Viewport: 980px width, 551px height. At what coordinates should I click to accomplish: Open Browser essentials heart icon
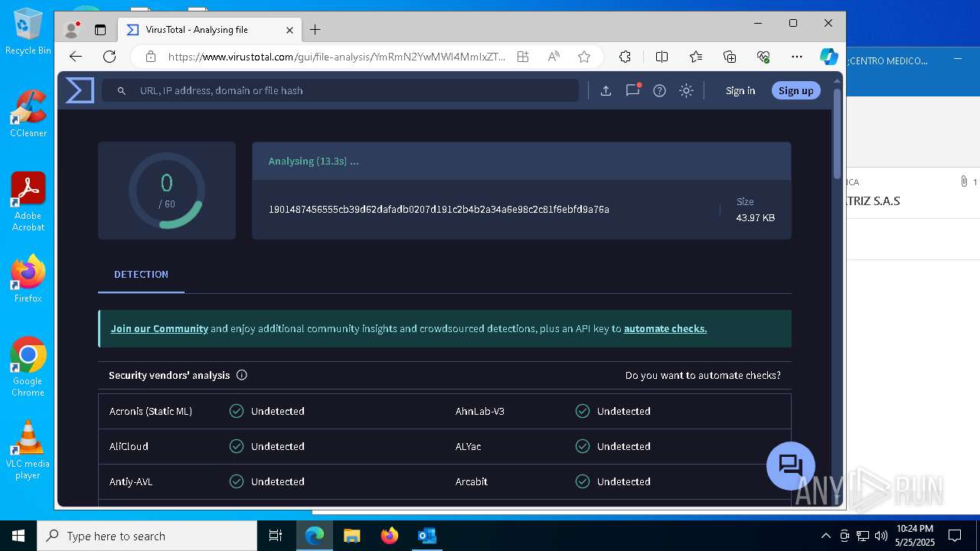tap(763, 57)
